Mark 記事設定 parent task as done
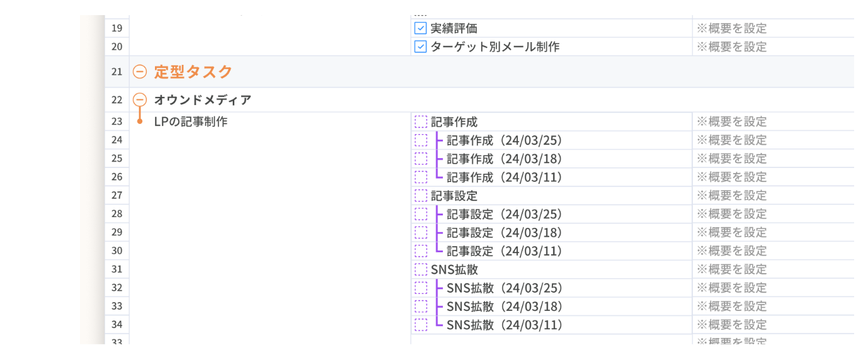The image size is (868, 355). tap(421, 195)
